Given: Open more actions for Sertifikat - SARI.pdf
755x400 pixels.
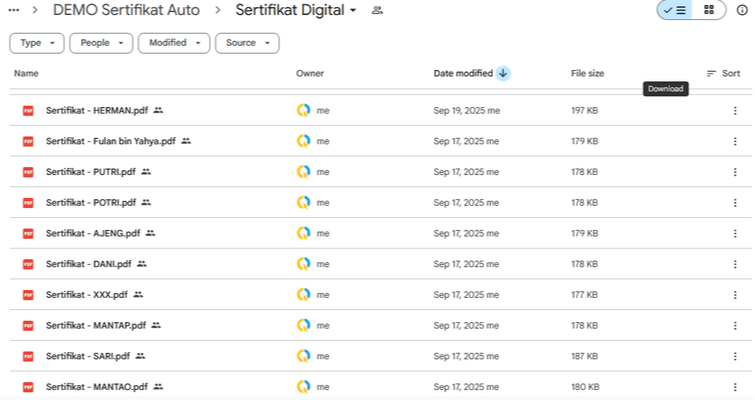Looking at the screenshot, I should tap(735, 356).
